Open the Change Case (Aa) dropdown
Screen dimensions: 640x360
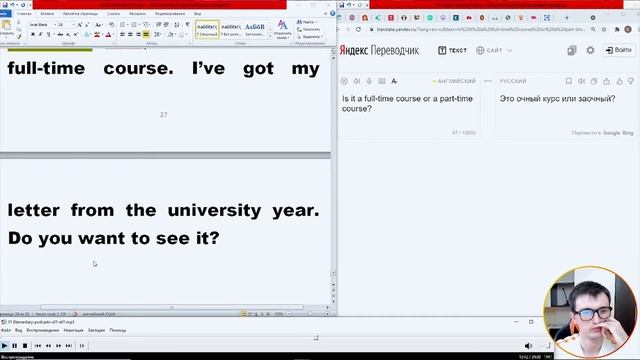[98, 25]
